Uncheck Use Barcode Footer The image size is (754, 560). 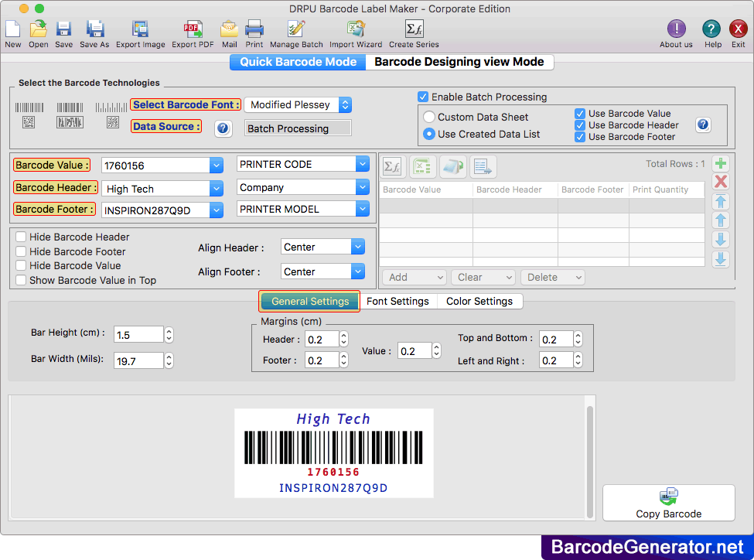click(580, 137)
